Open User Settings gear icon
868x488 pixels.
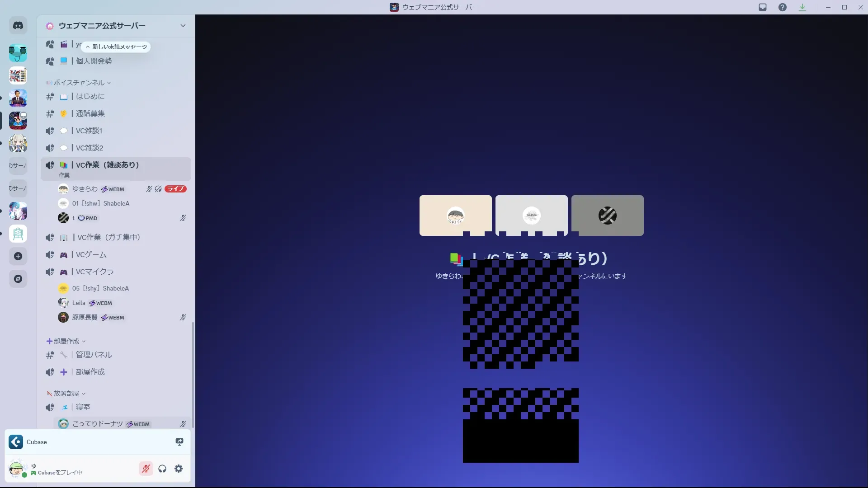tap(179, 469)
